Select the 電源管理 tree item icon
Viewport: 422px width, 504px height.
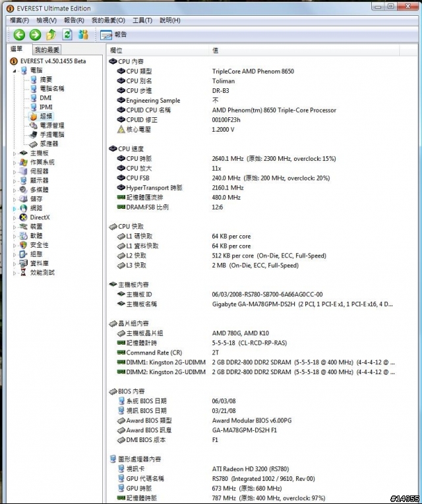[x=34, y=125]
